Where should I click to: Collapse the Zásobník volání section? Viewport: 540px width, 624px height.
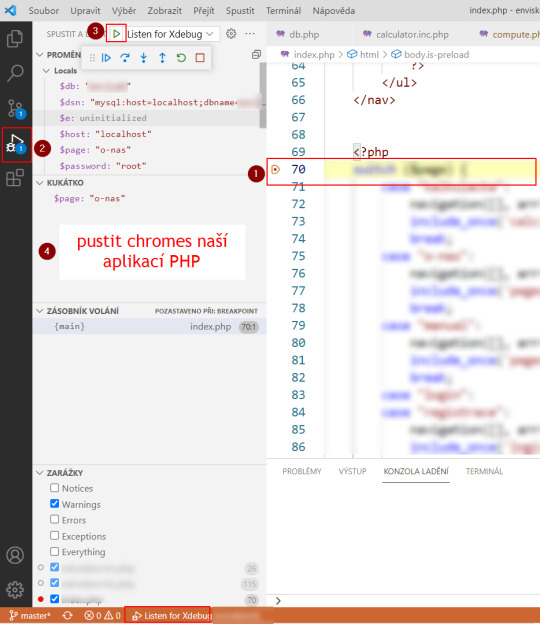coord(39,311)
